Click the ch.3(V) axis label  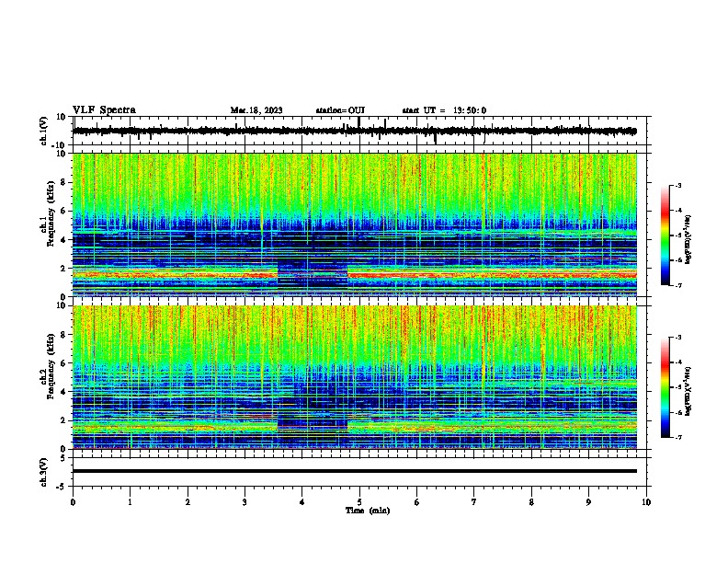point(44,473)
